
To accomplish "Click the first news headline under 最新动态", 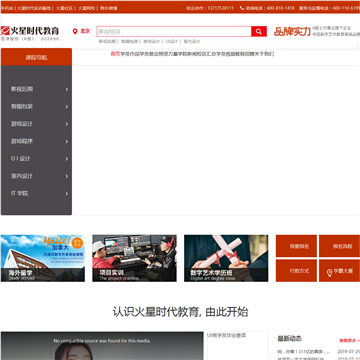I will (304, 352).
